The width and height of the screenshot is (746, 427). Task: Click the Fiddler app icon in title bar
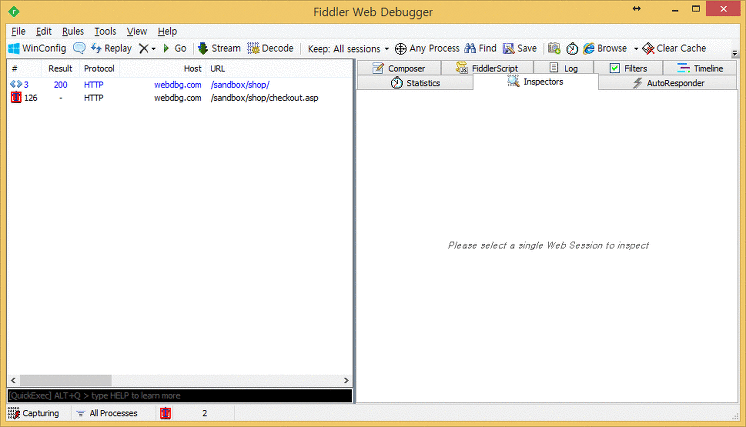(14, 11)
